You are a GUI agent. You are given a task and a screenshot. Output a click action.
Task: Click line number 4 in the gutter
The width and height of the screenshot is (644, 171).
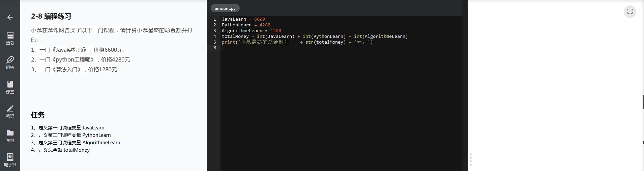click(215, 36)
